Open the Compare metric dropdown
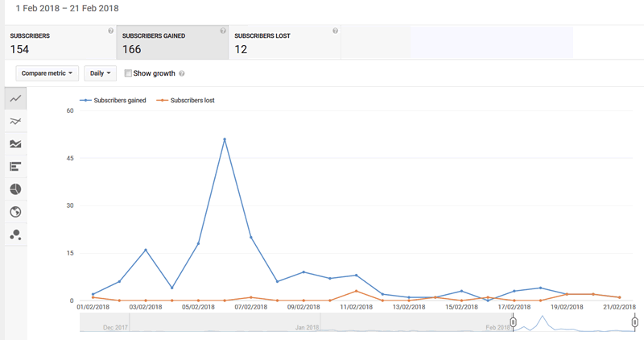Screen dimensions: 644x340 [x=47, y=73]
